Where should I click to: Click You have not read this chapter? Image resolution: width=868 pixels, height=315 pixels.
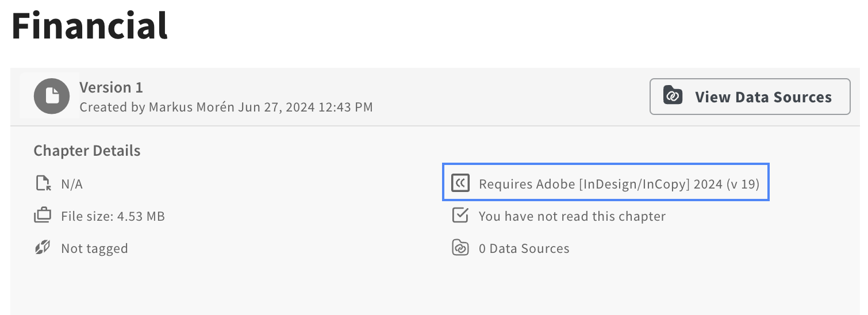tap(572, 217)
